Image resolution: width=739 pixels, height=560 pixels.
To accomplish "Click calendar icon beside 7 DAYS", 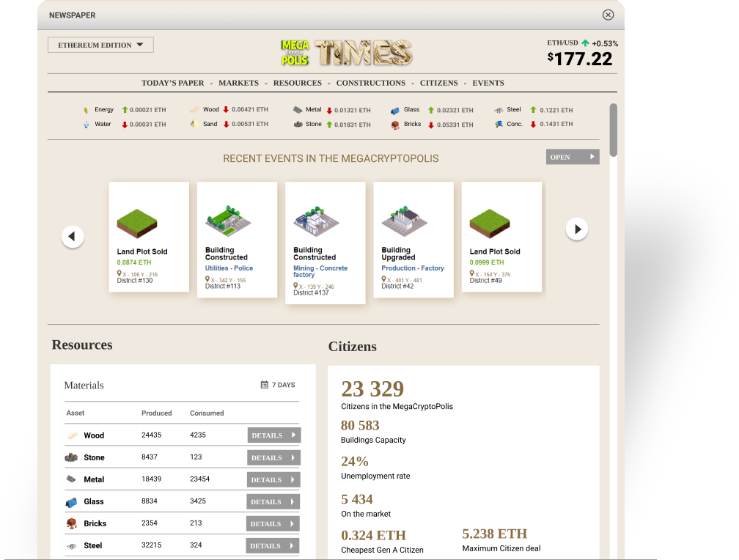I will click(265, 385).
